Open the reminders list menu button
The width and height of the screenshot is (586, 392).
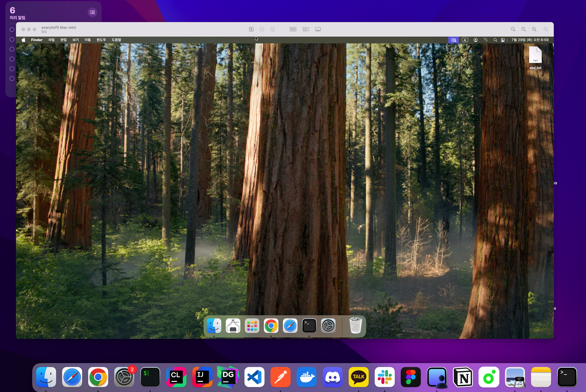(x=92, y=12)
